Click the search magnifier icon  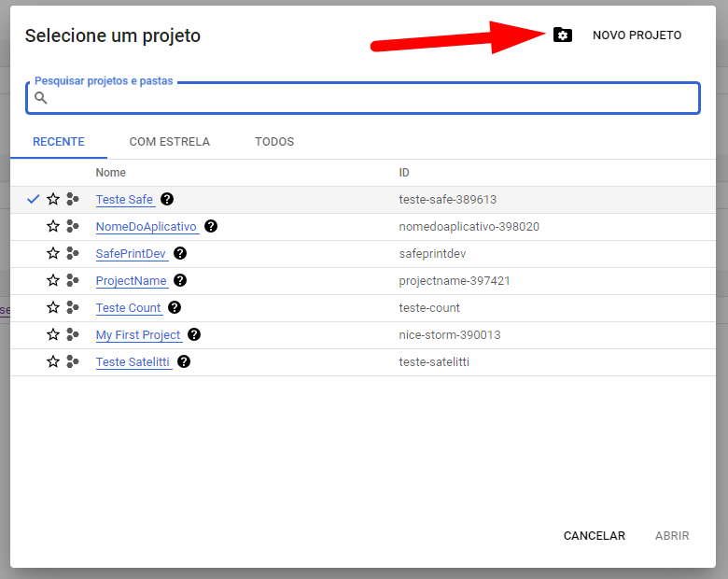click(x=41, y=97)
